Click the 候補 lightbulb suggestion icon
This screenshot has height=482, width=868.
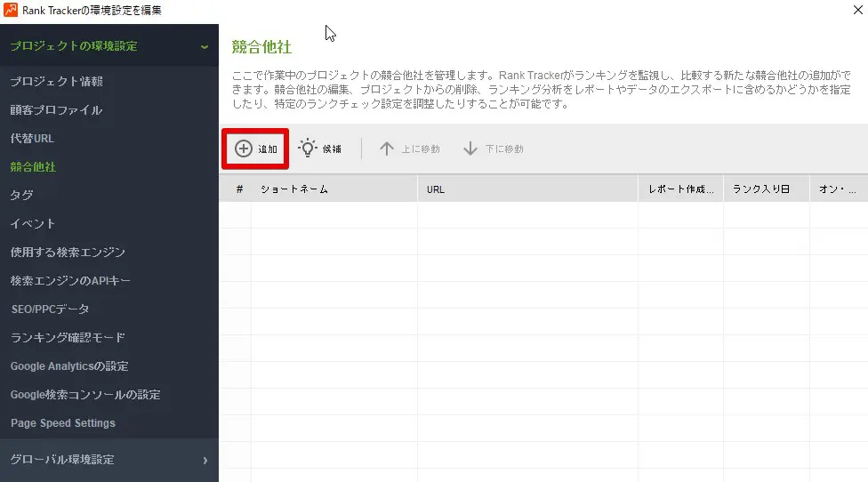pyautogui.click(x=308, y=149)
